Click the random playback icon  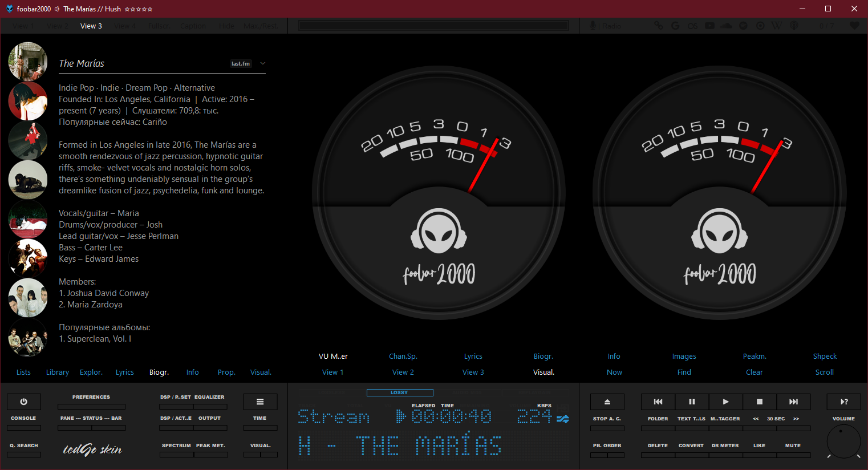[x=843, y=402]
